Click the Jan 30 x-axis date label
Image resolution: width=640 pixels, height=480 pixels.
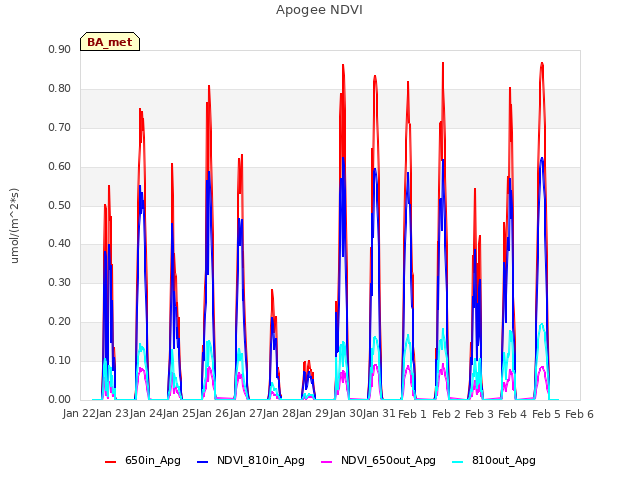pos(346,413)
